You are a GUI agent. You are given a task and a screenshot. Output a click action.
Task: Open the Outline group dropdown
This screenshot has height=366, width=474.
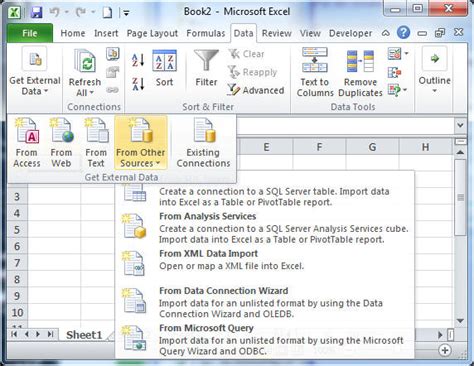coord(435,71)
